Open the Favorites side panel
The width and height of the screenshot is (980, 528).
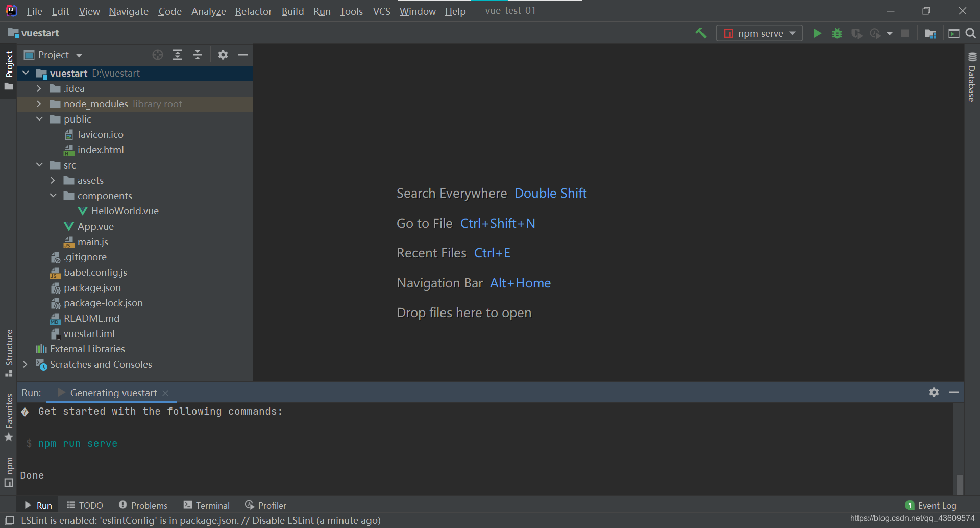[9, 417]
